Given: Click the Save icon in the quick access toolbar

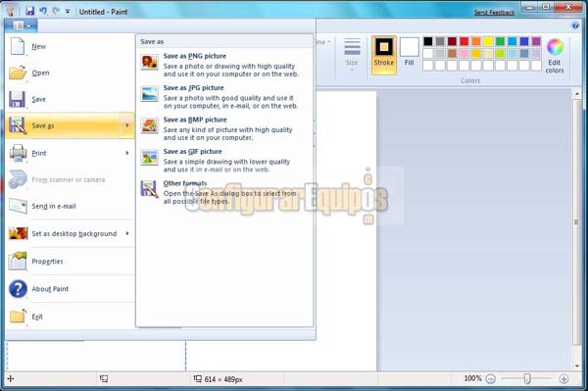Looking at the screenshot, I should 29,11.
